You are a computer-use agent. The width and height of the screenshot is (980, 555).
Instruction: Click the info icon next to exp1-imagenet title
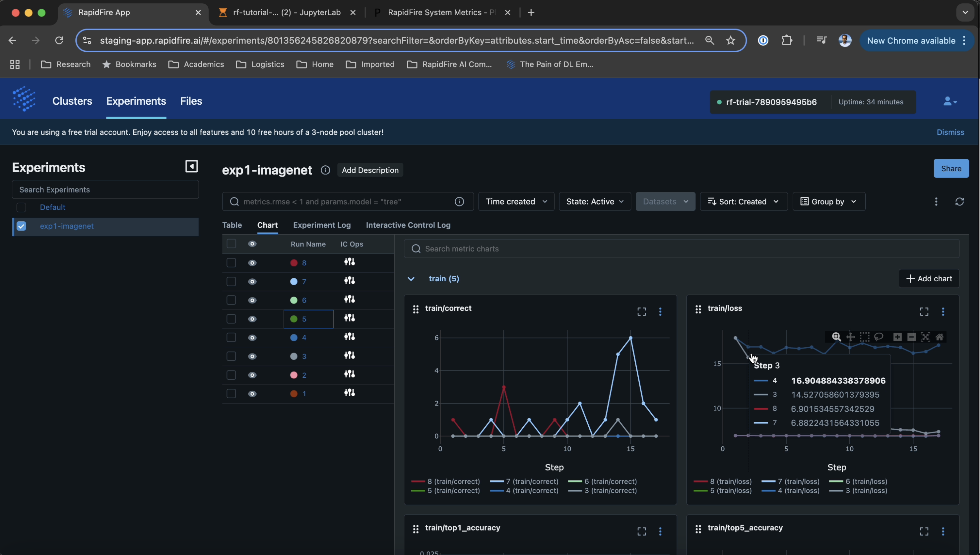(x=325, y=170)
